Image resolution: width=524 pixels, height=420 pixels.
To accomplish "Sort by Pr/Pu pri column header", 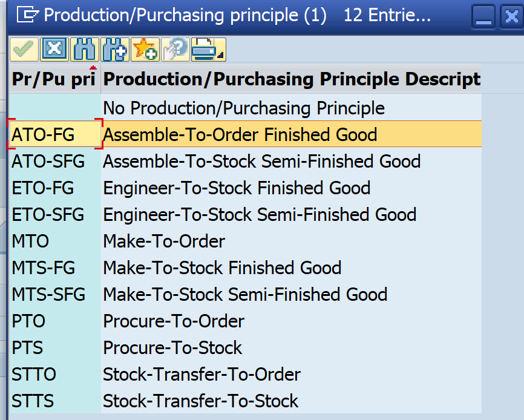I will (54, 79).
